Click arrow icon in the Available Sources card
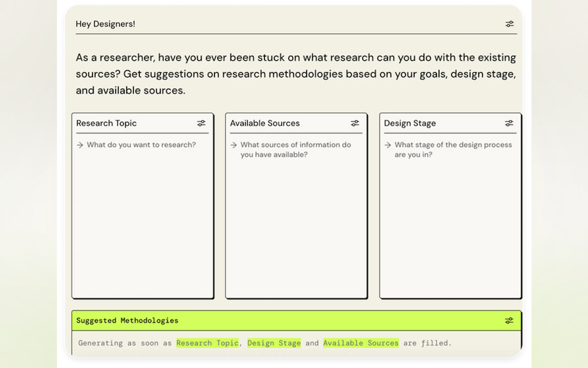The width and height of the screenshot is (588, 368). 234,145
